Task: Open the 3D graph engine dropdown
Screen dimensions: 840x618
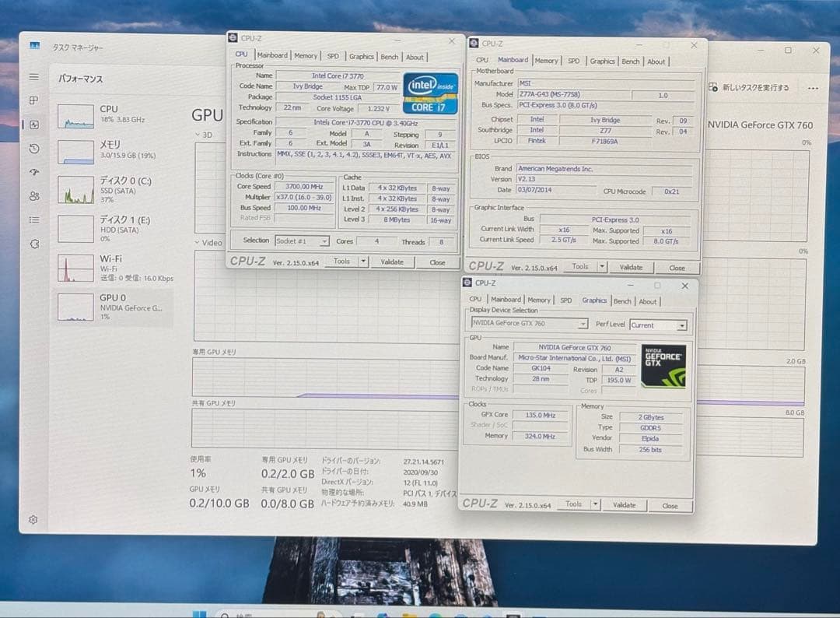Action: (x=204, y=135)
